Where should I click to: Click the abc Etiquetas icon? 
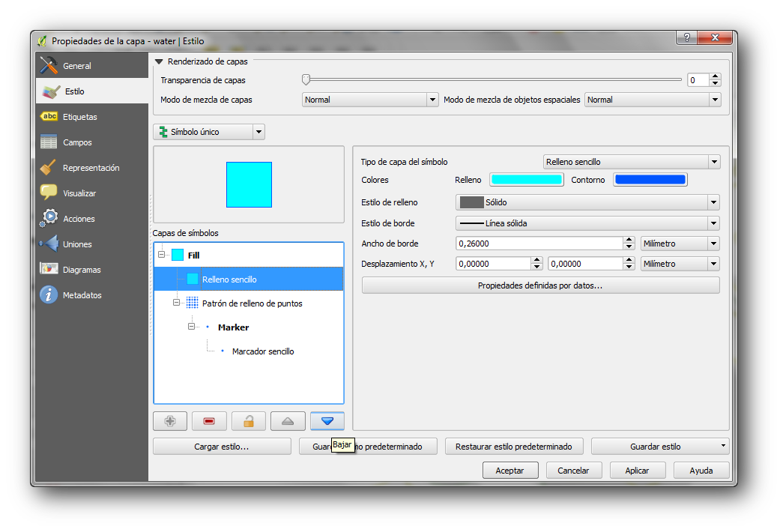[x=49, y=116]
